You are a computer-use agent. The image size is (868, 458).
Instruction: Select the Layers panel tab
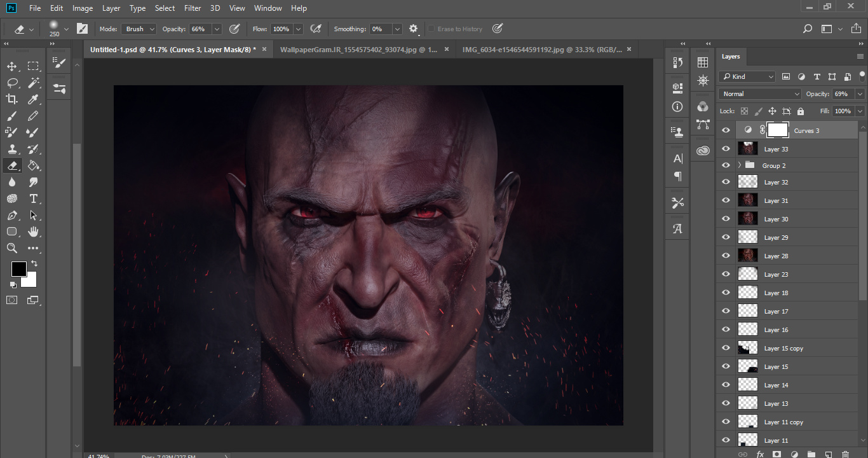tap(731, 57)
